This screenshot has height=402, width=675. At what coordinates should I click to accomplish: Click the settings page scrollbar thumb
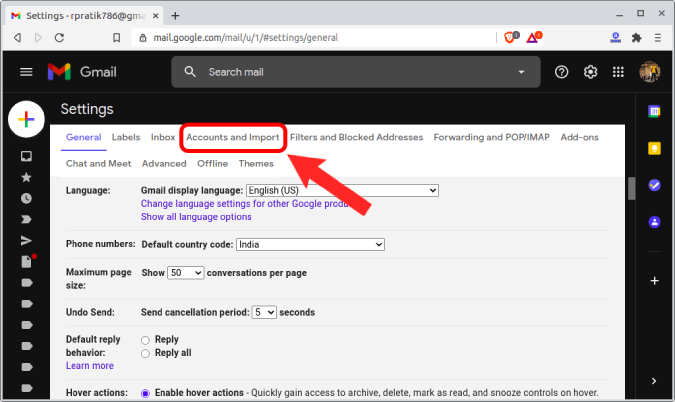pos(632,189)
